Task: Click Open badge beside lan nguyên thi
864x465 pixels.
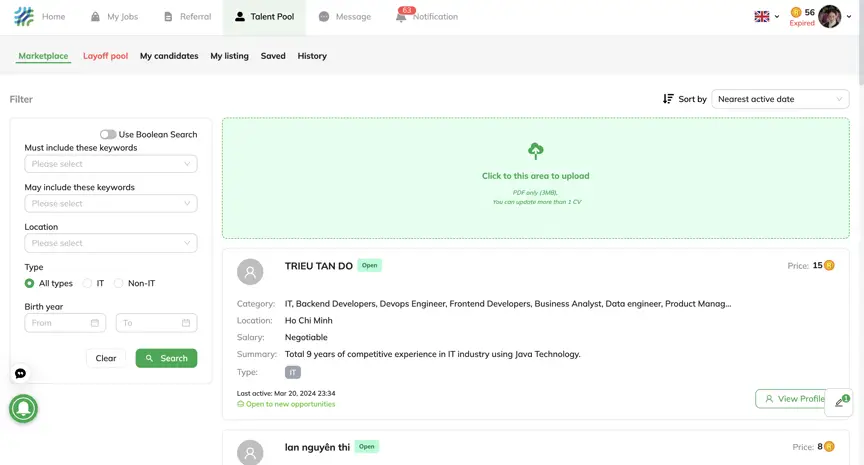Action: pos(366,447)
